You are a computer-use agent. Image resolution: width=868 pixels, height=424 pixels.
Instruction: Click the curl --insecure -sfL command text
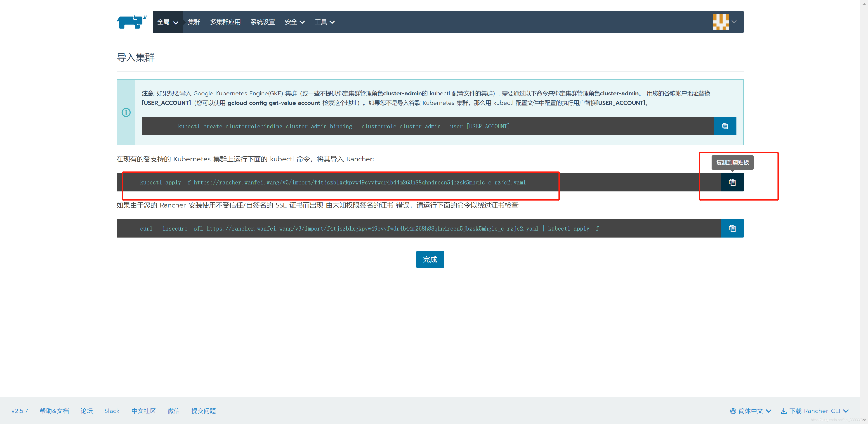pos(373,228)
